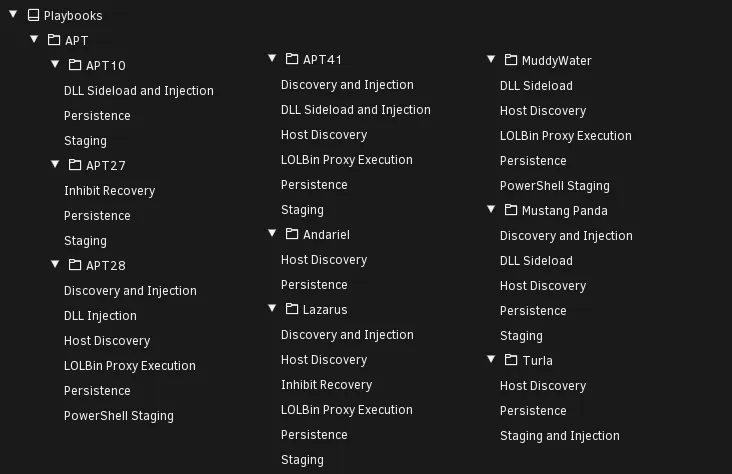Collapse the top-level APT folder arrow

click(x=34, y=39)
